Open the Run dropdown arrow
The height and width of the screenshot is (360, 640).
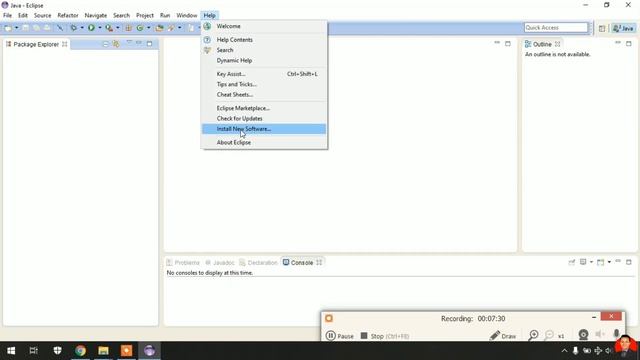(x=99, y=28)
